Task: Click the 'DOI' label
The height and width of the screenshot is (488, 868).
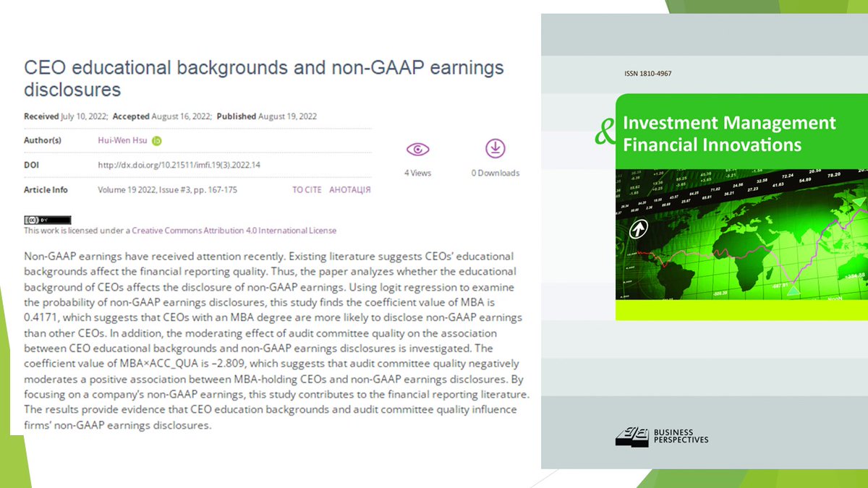Action: [31, 165]
